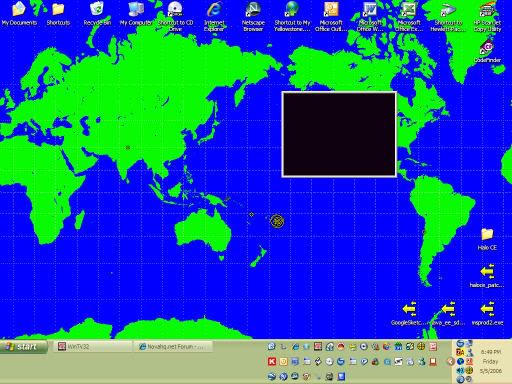Switch to the Novahq.net Forum taskbar window
The image size is (512, 384).
pyautogui.click(x=173, y=347)
